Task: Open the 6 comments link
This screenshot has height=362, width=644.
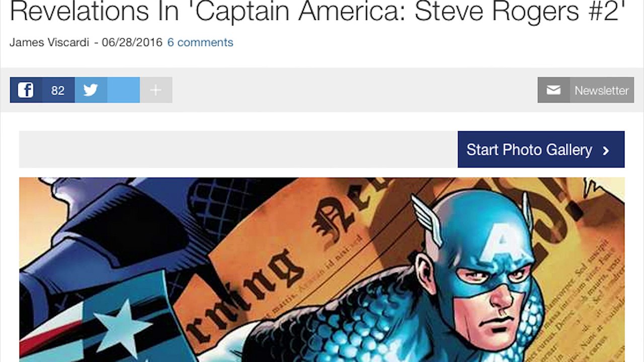Action: [200, 42]
